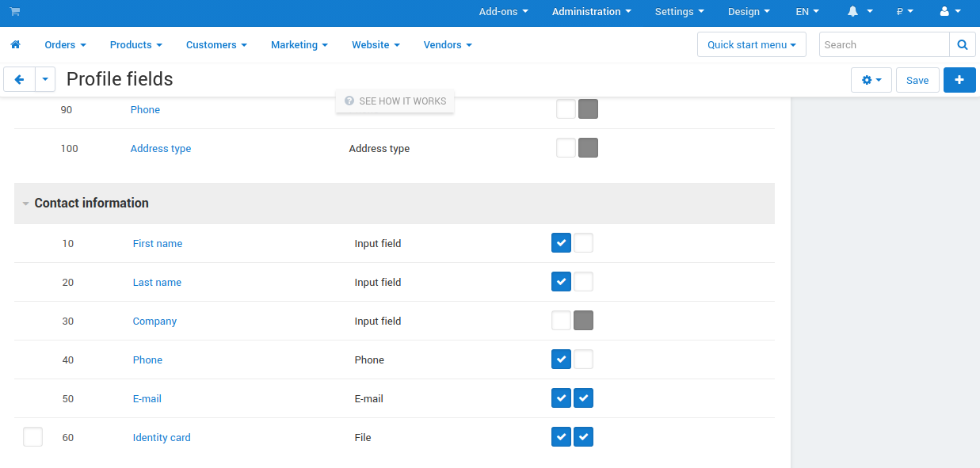Open the Settings menu
The width and height of the screenshot is (980, 468).
coord(680,12)
